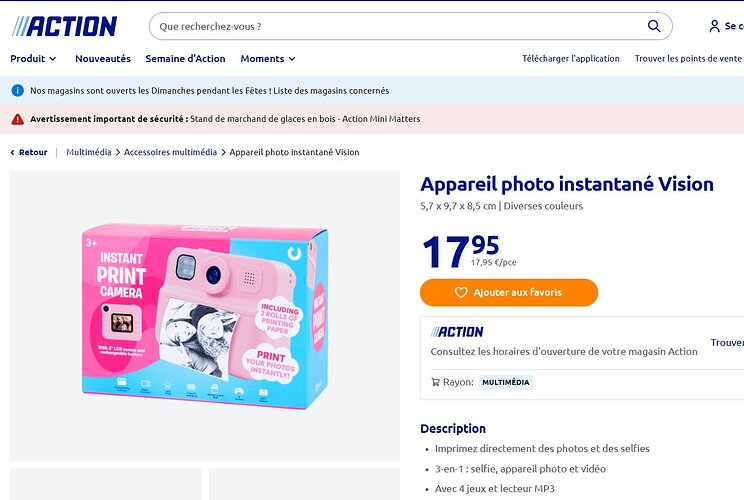
Task: Click the shopping cart Rayon icon
Action: tap(436, 382)
